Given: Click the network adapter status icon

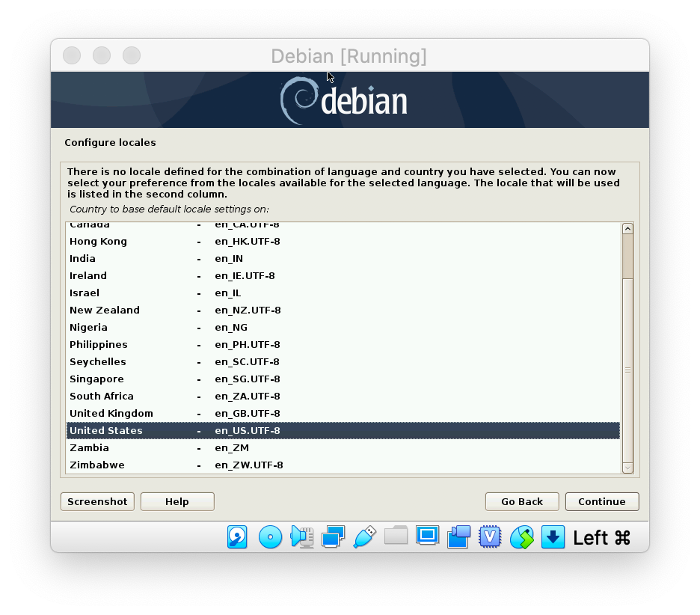Looking at the screenshot, I should point(333,536).
